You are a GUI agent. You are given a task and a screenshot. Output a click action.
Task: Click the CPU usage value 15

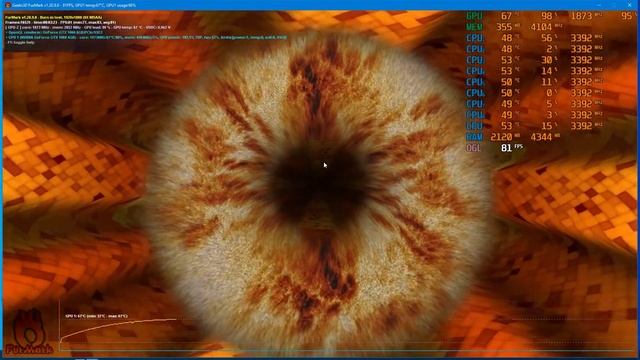click(x=547, y=126)
